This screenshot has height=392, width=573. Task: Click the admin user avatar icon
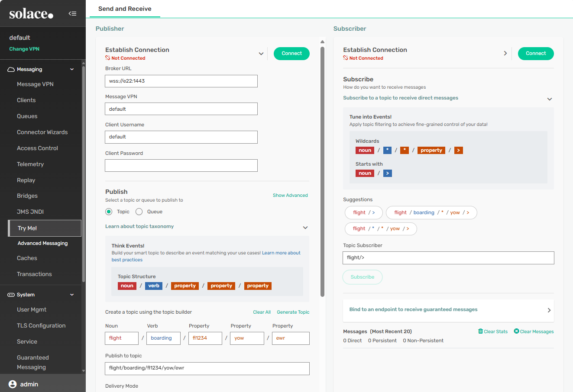[x=13, y=384]
